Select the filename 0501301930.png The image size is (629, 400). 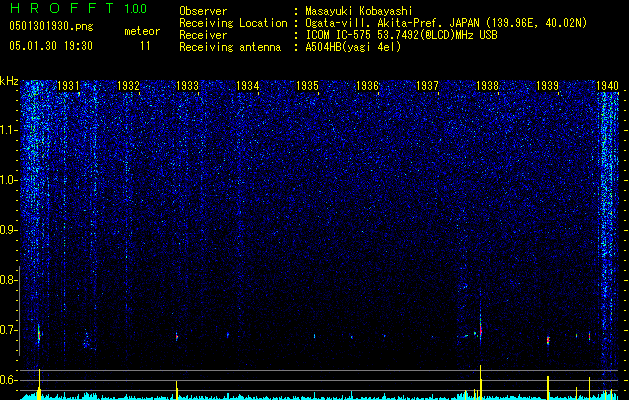[x=51, y=26]
